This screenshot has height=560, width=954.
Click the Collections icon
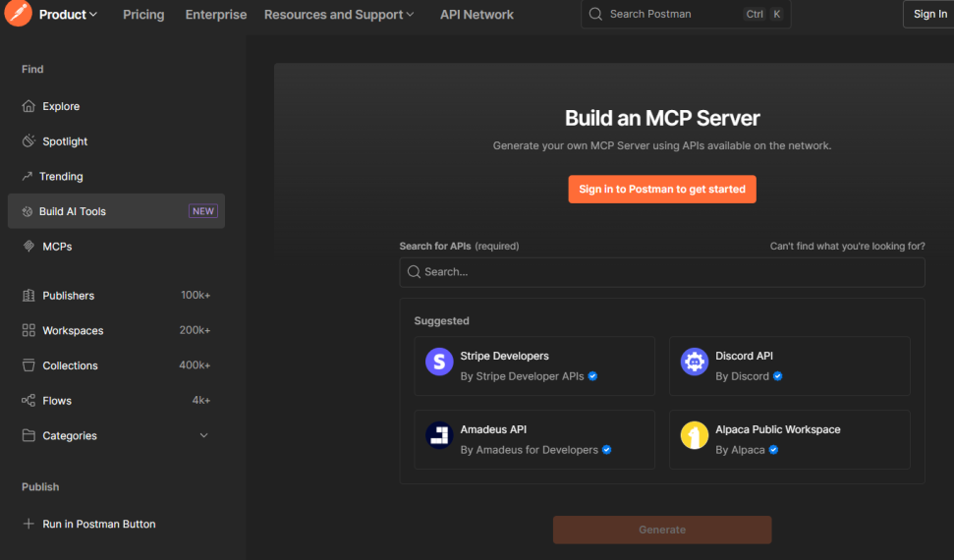coord(28,365)
